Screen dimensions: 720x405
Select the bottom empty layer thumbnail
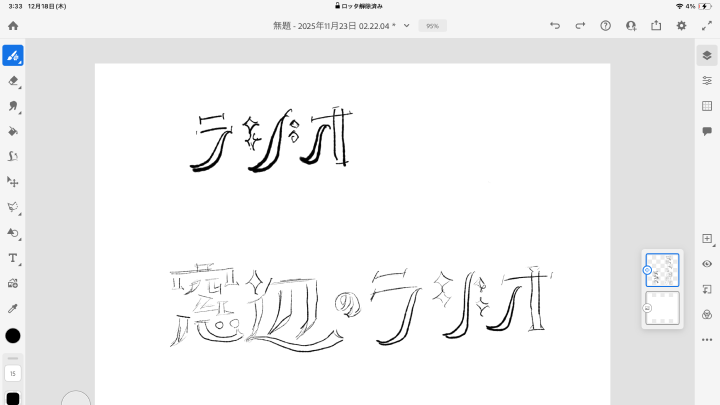pyautogui.click(x=663, y=308)
